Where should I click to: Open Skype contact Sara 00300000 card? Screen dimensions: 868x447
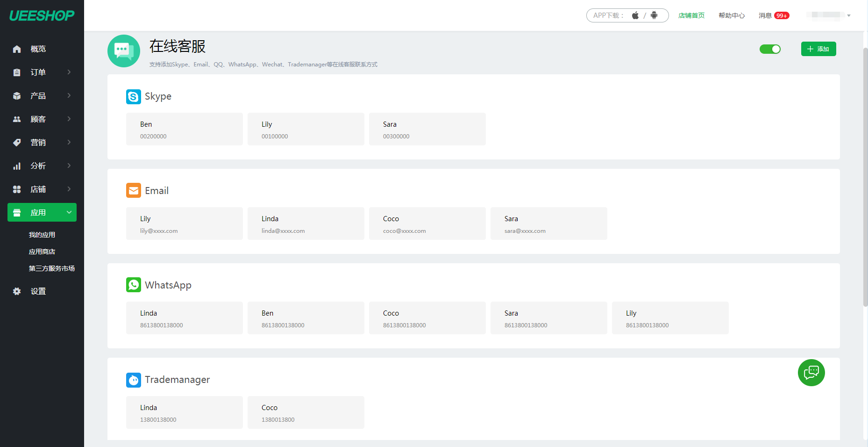pos(427,129)
